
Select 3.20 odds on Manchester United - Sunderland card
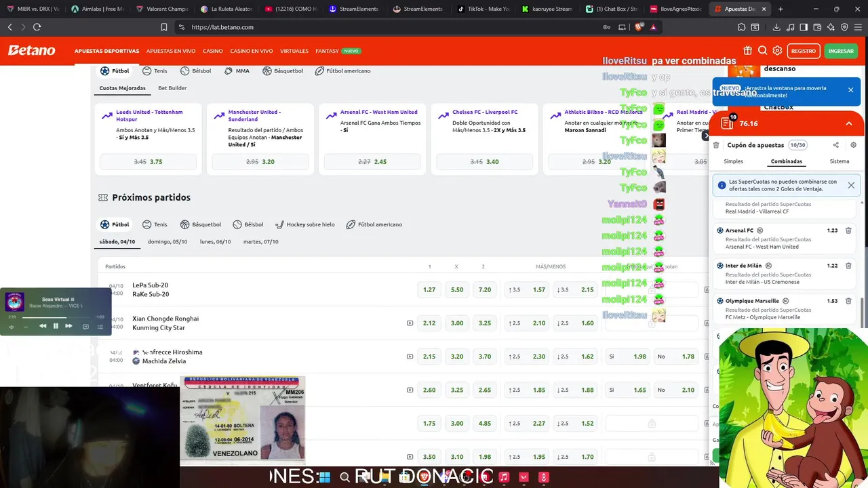[x=260, y=162]
